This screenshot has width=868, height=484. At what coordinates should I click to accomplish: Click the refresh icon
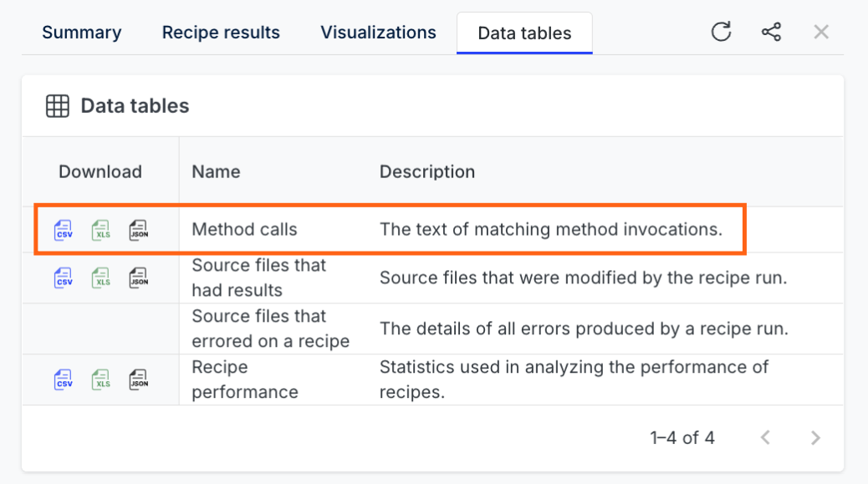tap(721, 32)
